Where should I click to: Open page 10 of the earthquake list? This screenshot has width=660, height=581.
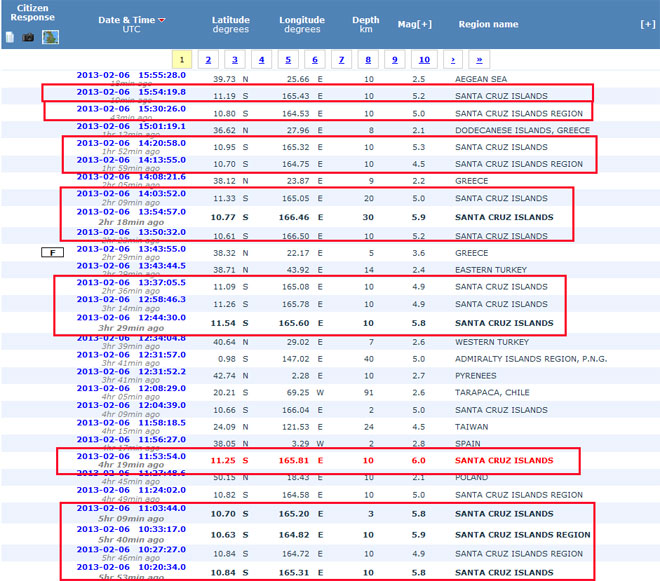pos(424,59)
